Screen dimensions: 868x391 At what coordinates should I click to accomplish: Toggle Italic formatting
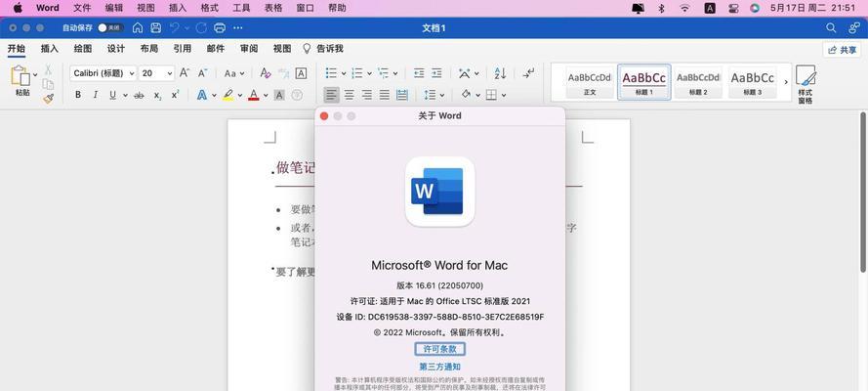coord(96,95)
